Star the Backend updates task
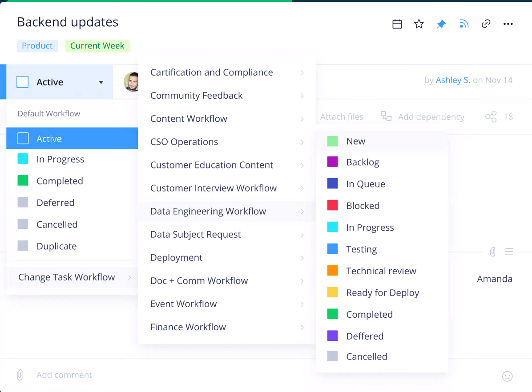This screenshot has height=392, width=532. 419,24
